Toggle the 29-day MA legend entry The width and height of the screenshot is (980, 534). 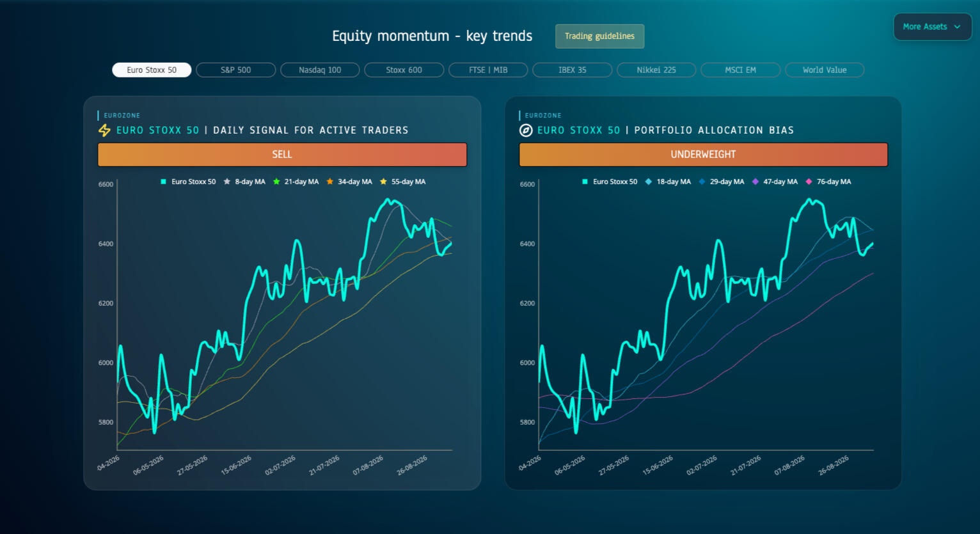click(721, 182)
